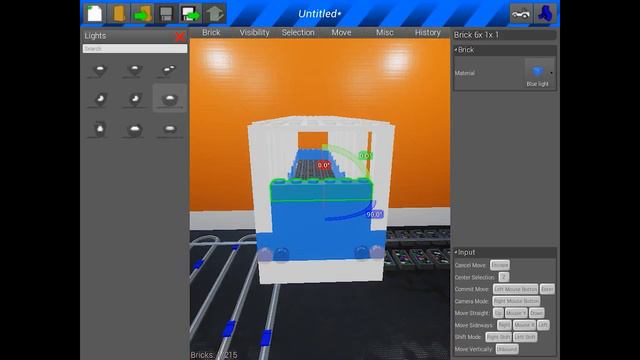Click the Save floppy disk icon

(166, 13)
